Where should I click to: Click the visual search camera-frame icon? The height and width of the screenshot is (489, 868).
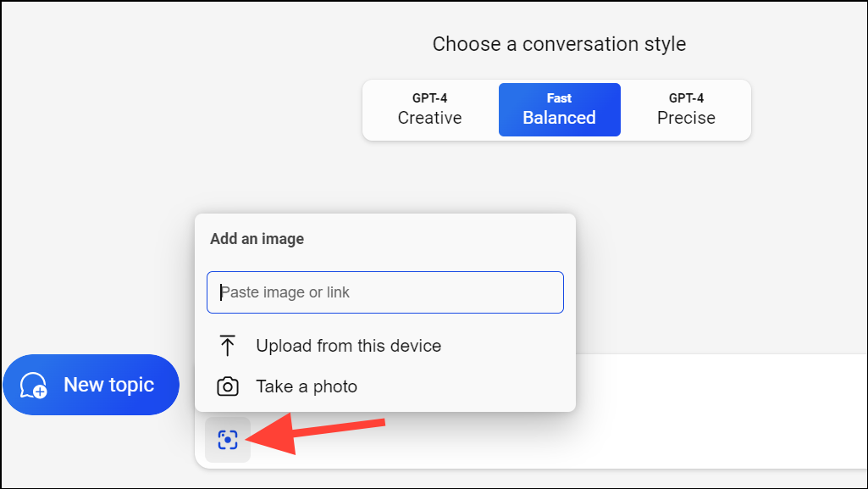click(227, 439)
